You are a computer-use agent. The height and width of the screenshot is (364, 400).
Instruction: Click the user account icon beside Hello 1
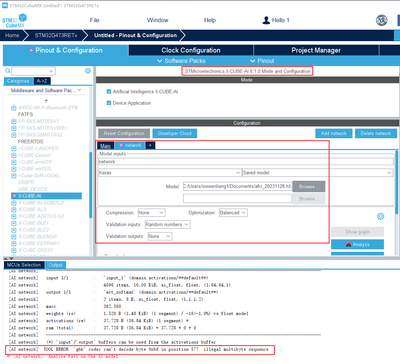tap(266, 20)
